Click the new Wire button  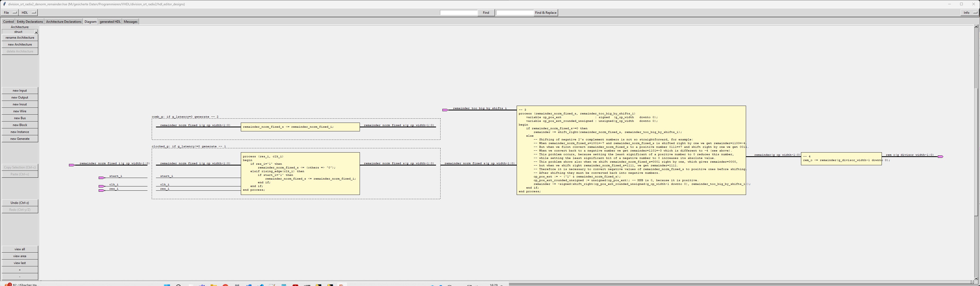tap(20, 111)
